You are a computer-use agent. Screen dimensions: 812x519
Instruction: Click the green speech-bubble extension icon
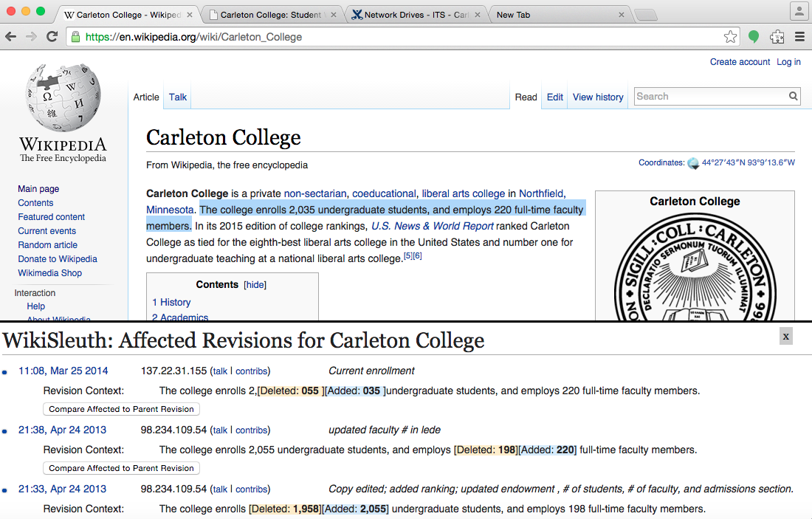click(x=753, y=35)
